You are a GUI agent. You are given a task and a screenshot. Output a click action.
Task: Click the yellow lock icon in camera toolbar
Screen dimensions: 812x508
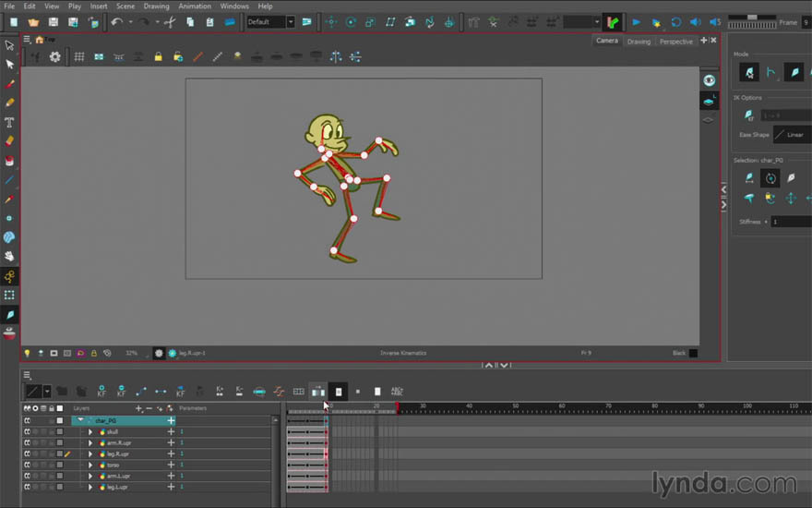(158, 57)
